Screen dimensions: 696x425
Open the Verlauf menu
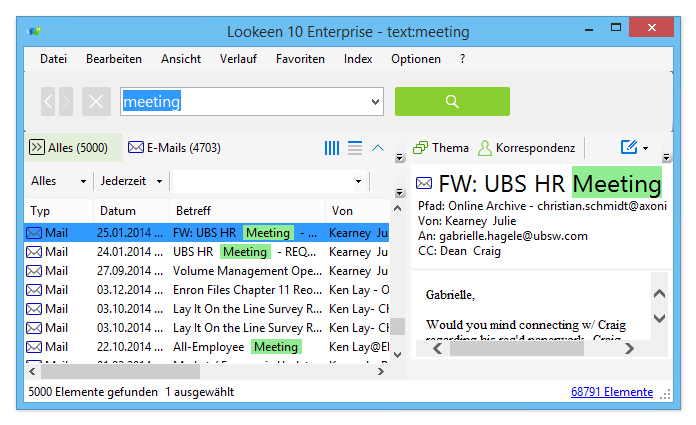pos(238,59)
